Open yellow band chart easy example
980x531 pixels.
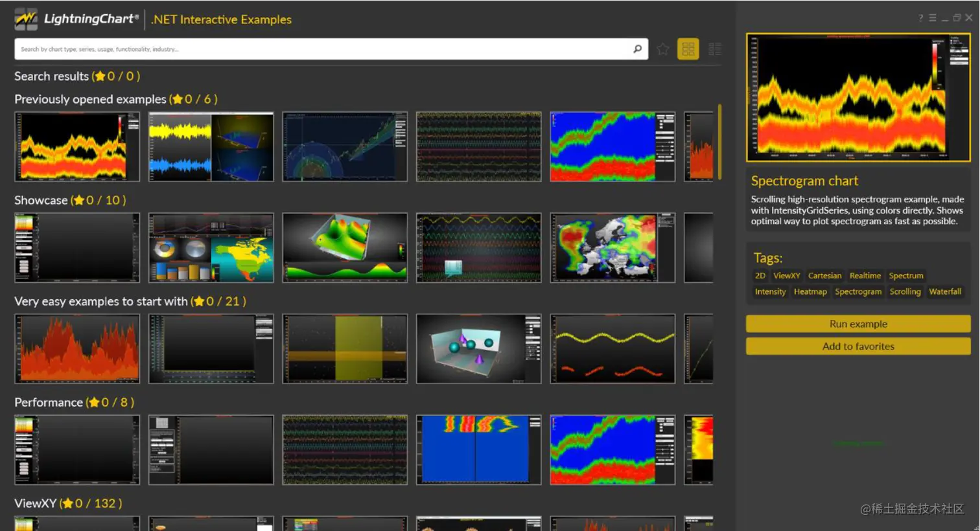tap(345, 348)
